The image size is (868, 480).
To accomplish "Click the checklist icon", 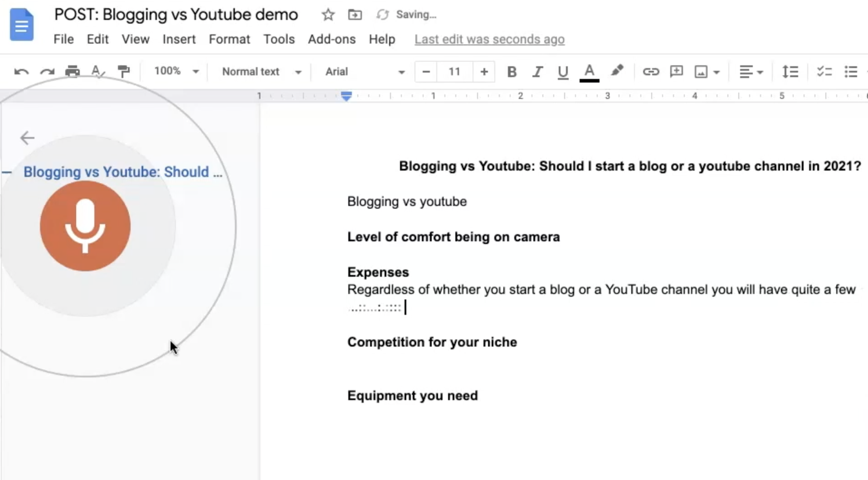I will pyautogui.click(x=824, y=72).
